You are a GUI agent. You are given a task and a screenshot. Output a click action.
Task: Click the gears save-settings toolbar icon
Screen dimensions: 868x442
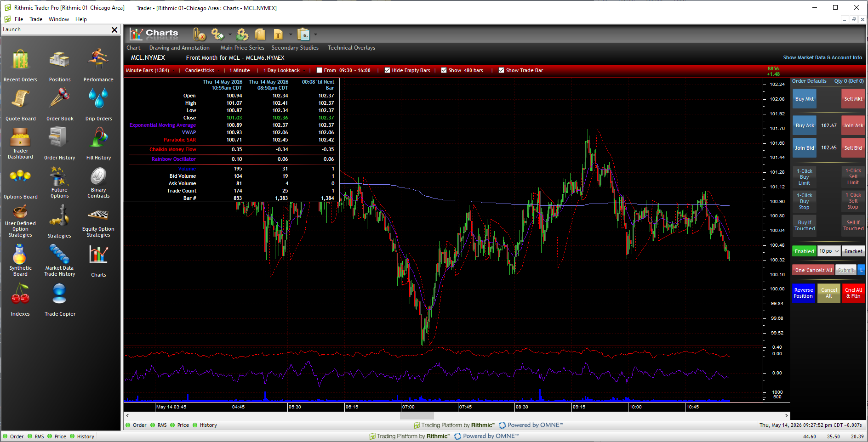[217, 34]
